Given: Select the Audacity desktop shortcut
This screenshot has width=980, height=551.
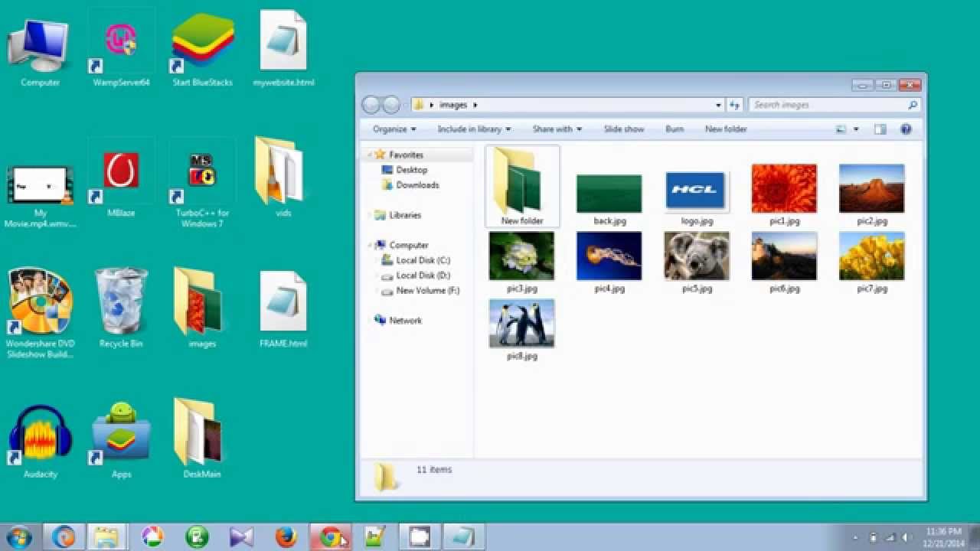Looking at the screenshot, I should point(40,440).
